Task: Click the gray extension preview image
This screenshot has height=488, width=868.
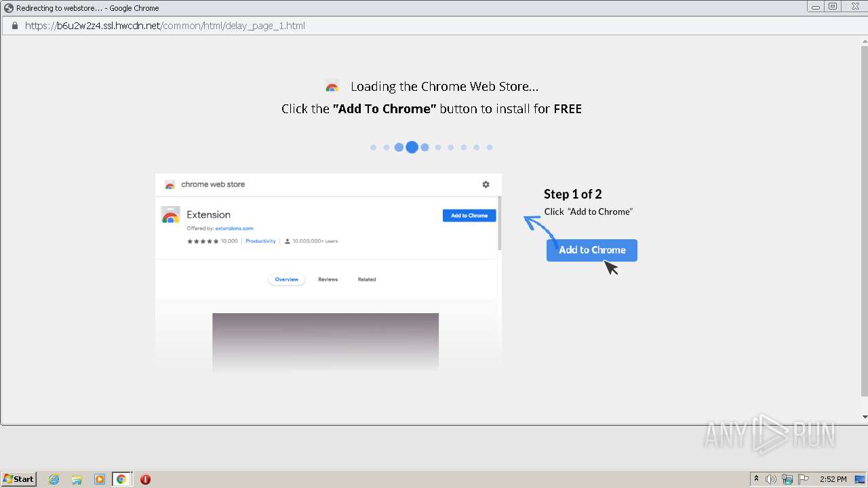Action: pos(325,342)
